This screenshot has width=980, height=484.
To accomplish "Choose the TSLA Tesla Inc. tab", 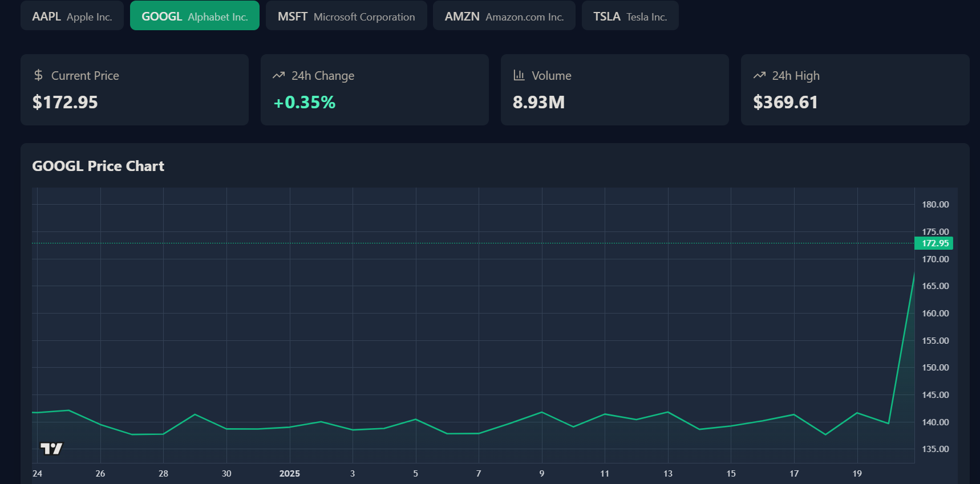I will (x=630, y=15).
